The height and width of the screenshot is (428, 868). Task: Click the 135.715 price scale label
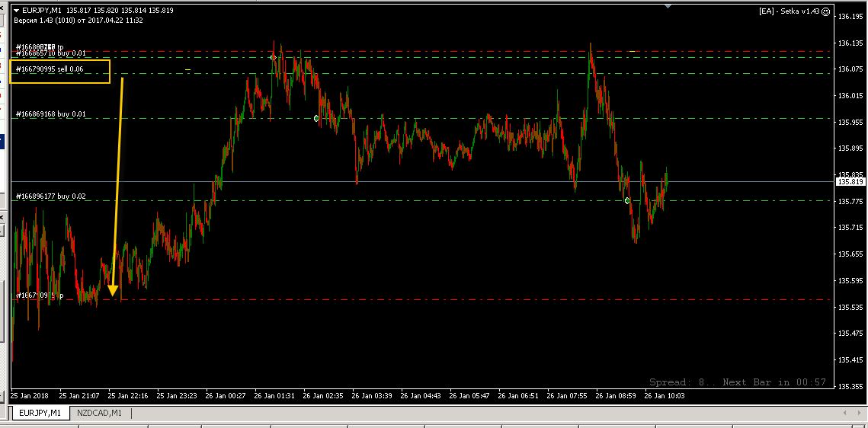[x=851, y=227]
